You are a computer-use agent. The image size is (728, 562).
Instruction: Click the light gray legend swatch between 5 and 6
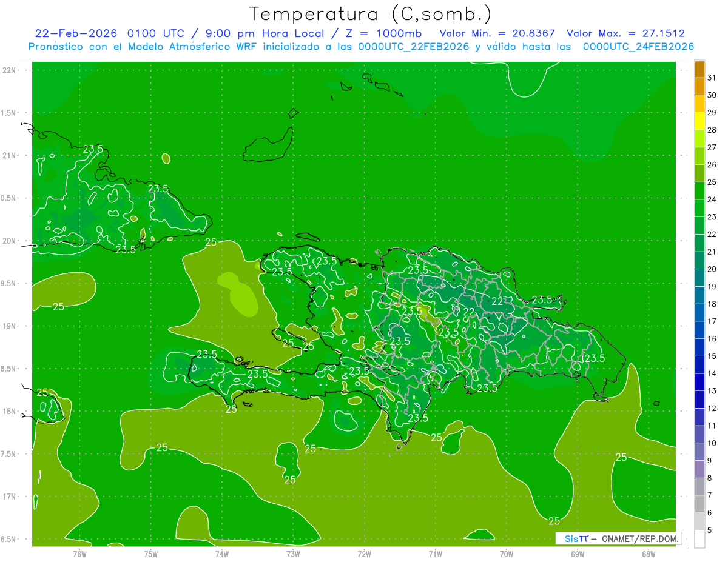coord(699,521)
